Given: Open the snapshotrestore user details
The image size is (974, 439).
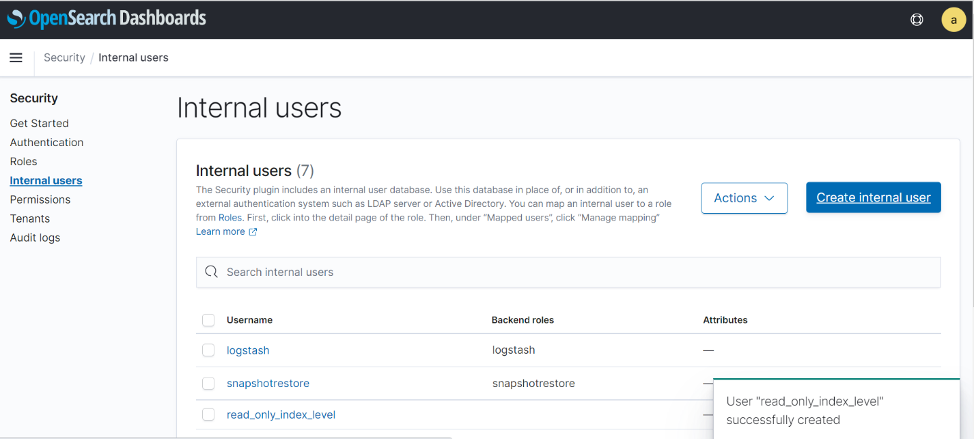Looking at the screenshot, I should coord(268,383).
